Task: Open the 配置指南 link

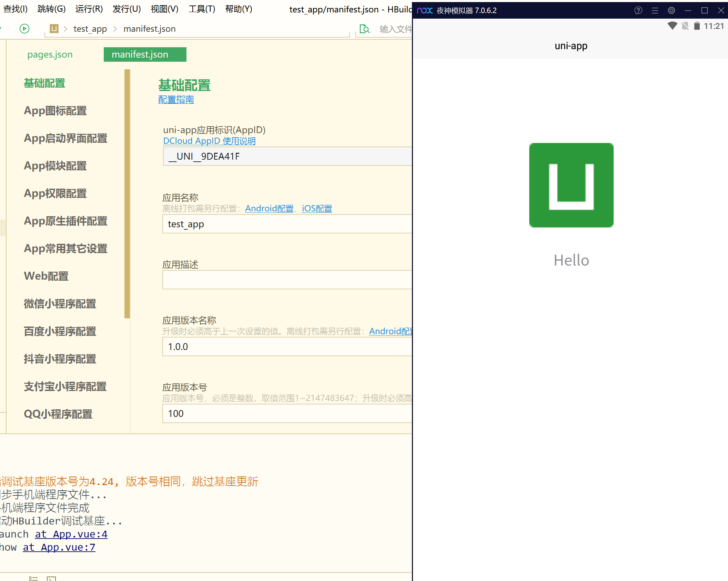Action: tap(176, 100)
